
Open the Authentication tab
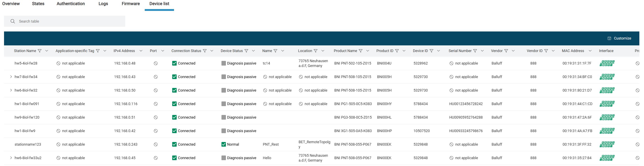click(70, 4)
